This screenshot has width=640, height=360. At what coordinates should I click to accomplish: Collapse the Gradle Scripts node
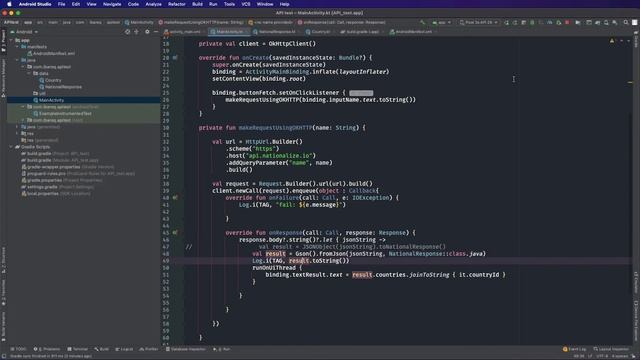(x=11, y=147)
